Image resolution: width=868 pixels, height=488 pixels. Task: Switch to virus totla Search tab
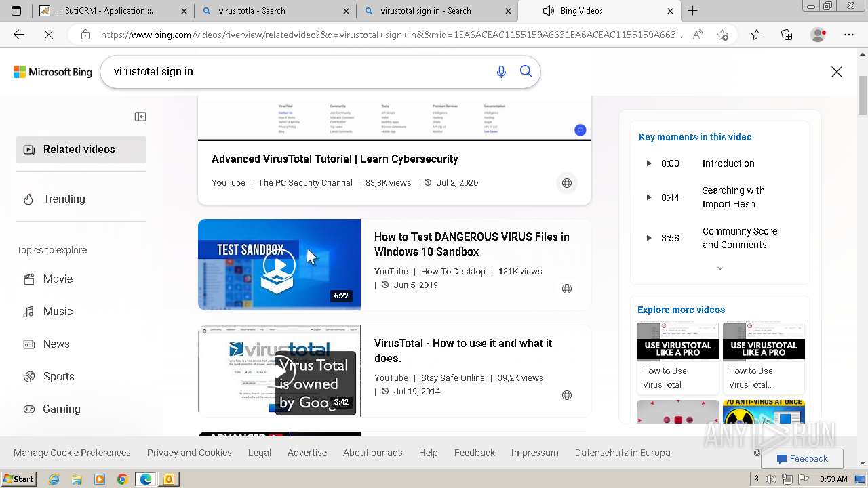click(x=276, y=11)
